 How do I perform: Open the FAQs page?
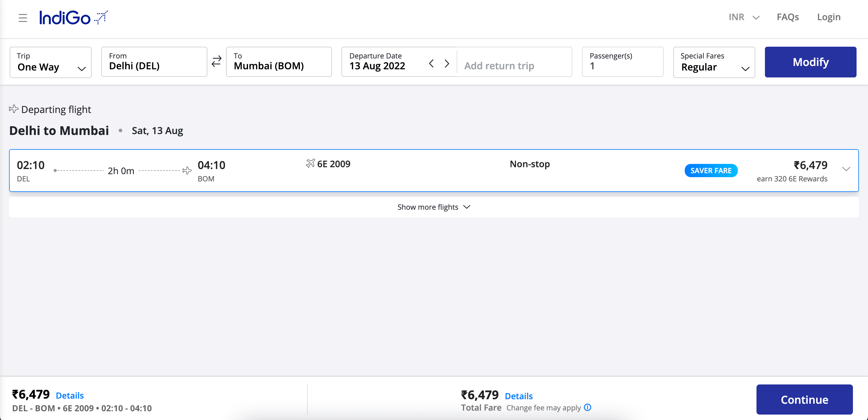[788, 17]
